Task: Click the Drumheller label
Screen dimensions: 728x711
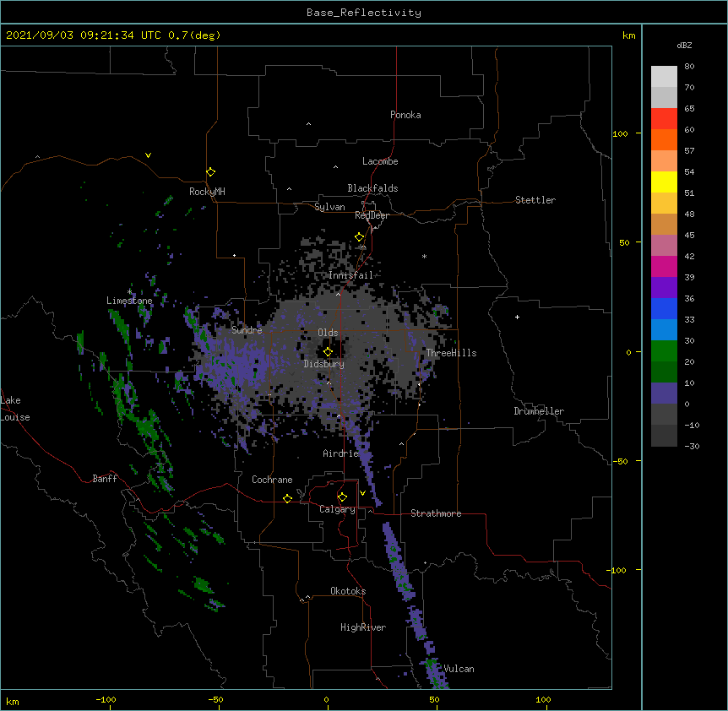Action: coord(539,411)
